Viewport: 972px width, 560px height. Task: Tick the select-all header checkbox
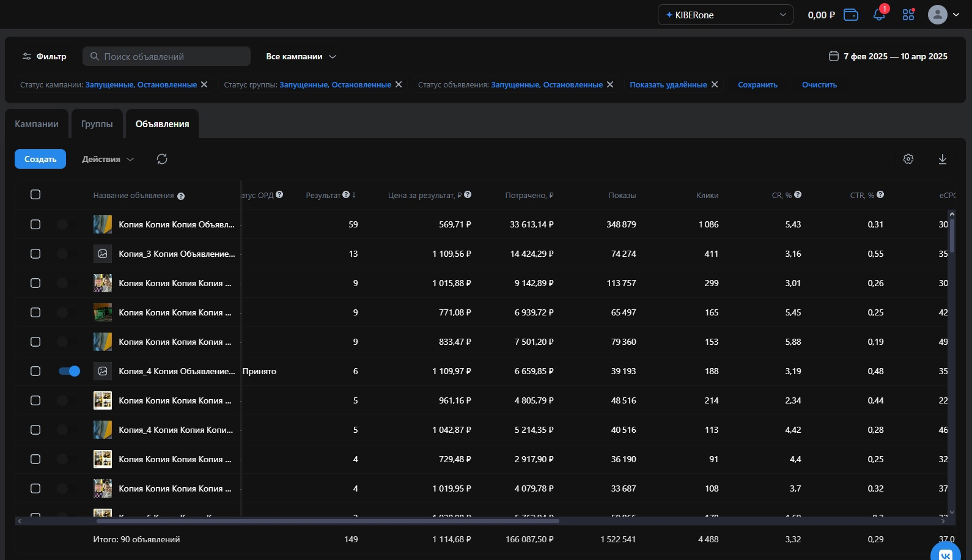(x=35, y=194)
